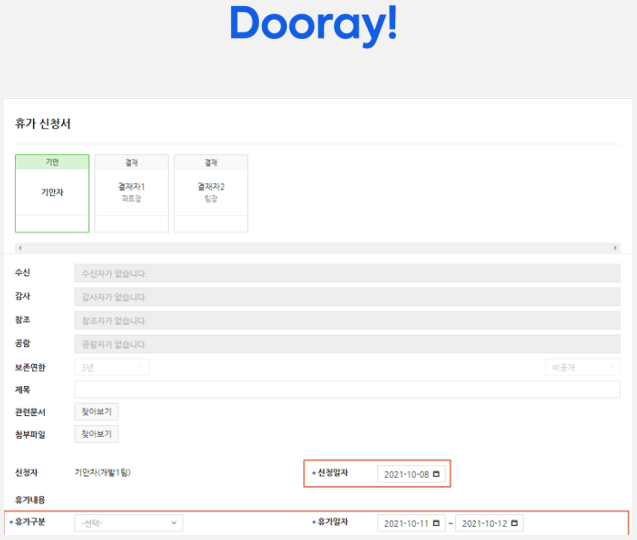Click 찾아보기 button for 첨부파일
The image size is (637, 540).
(x=96, y=434)
